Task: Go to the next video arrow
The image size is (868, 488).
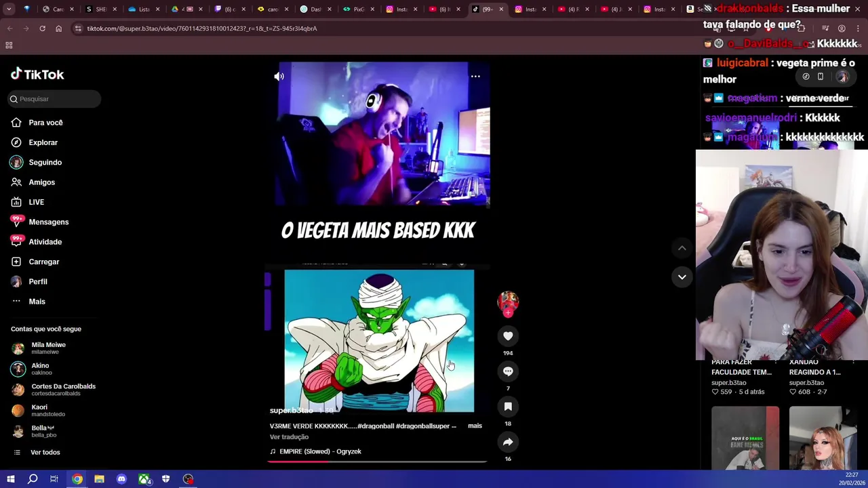Action: pyautogui.click(x=682, y=277)
